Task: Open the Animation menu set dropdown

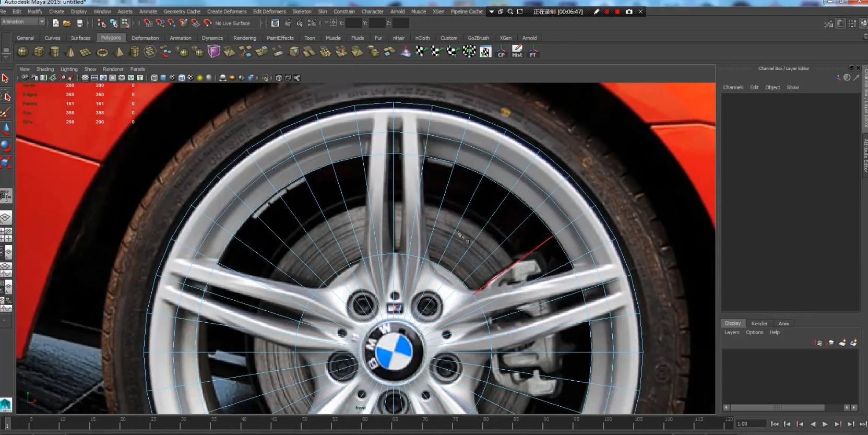Action: tap(23, 22)
